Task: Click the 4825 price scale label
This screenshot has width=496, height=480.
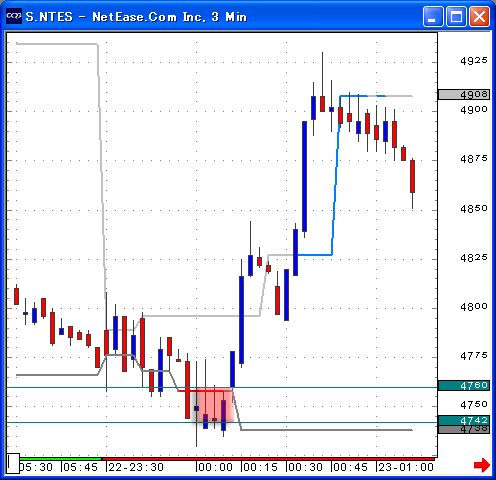Action: coord(474,257)
